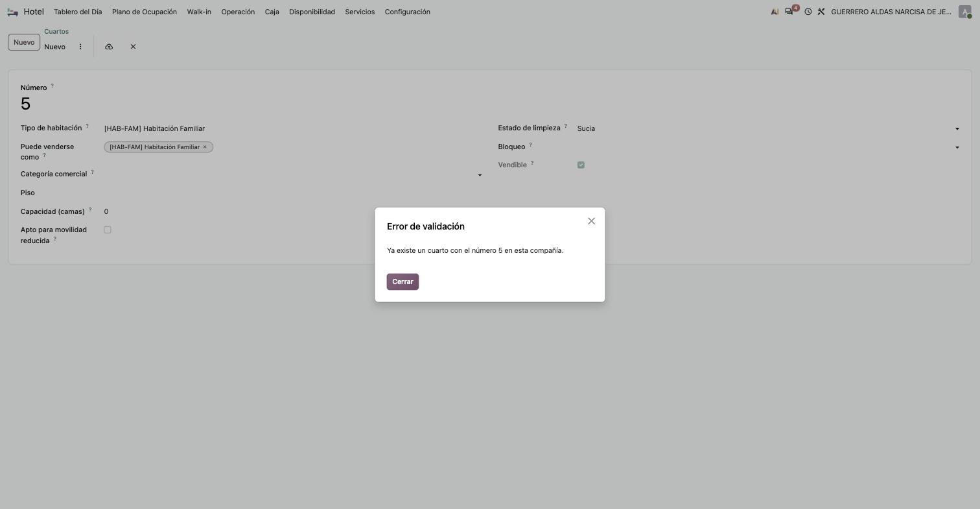Open the Caja menu

tap(272, 12)
